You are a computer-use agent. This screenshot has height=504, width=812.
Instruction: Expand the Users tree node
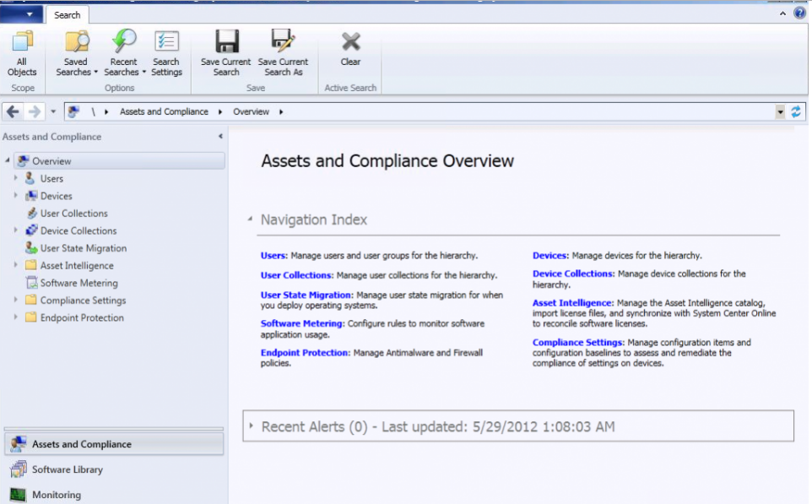tap(17, 178)
